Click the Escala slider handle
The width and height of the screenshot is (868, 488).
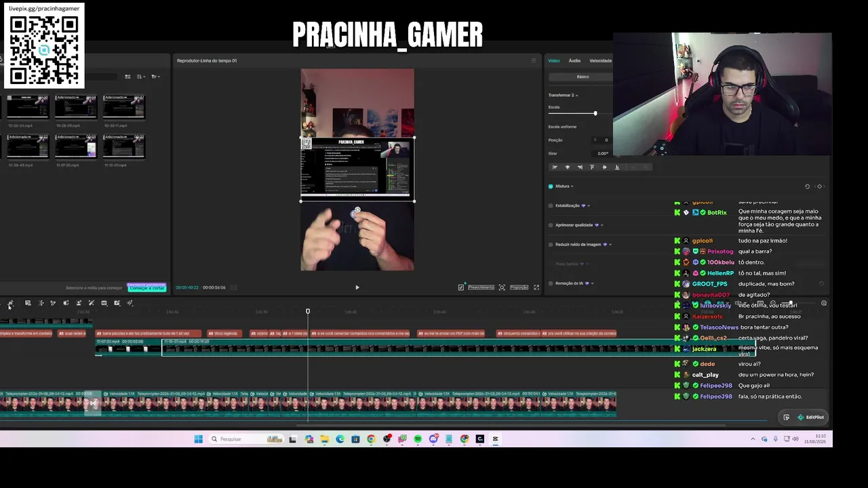[x=595, y=113]
